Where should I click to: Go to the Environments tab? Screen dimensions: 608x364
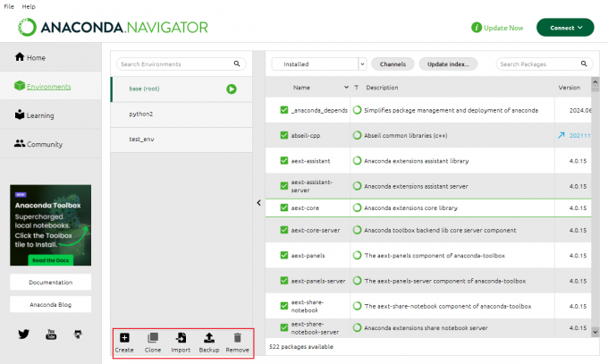pos(51,86)
